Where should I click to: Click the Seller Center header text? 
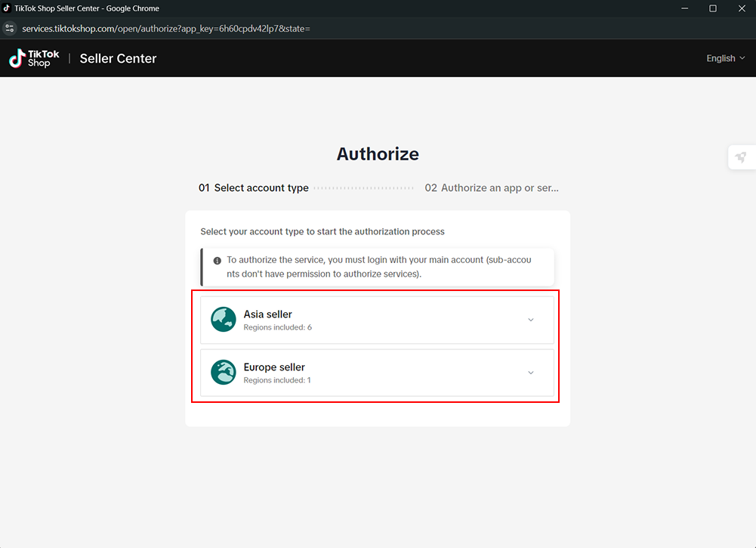(118, 59)
